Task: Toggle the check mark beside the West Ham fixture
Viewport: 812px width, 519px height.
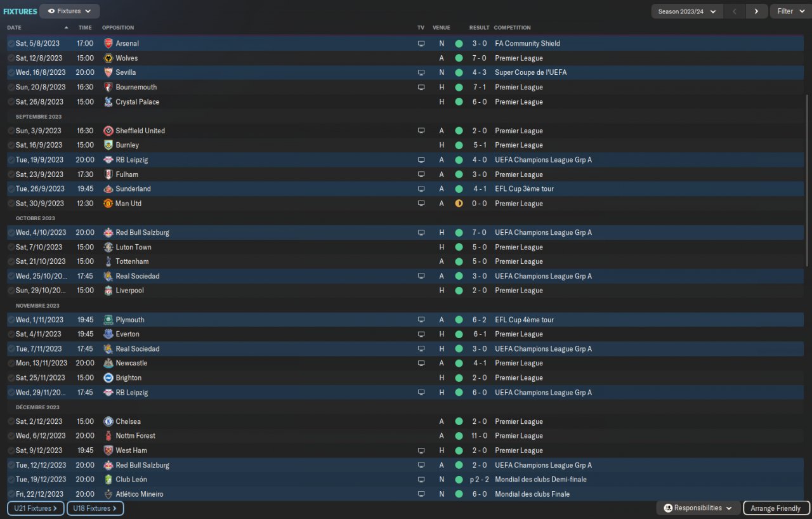Action: click(x=11, y=450)
